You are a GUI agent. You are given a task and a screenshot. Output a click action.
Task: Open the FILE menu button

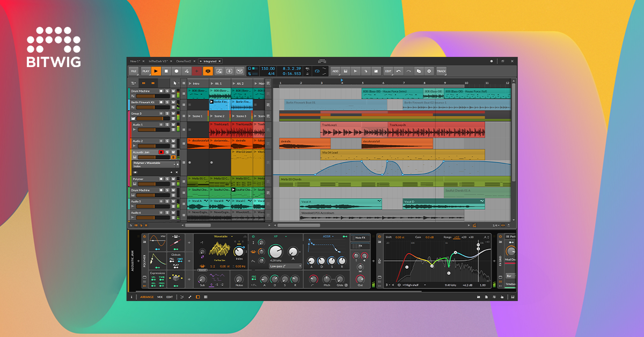coord(134,71)
